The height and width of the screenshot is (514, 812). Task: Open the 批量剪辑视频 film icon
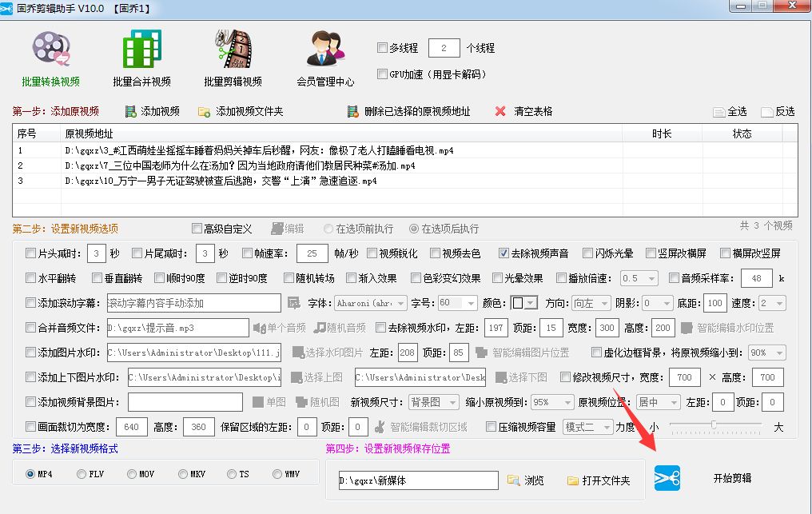point(233,49)
